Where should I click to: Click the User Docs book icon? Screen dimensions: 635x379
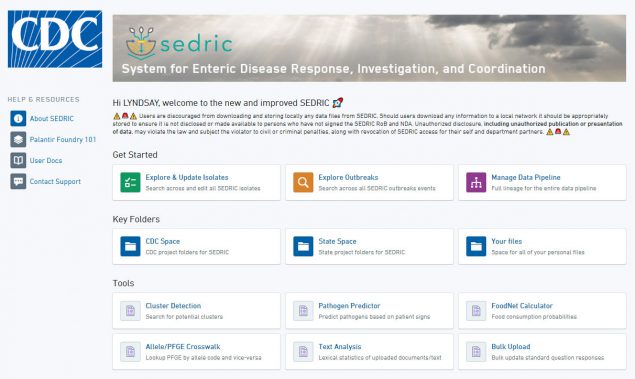[18, 161]
